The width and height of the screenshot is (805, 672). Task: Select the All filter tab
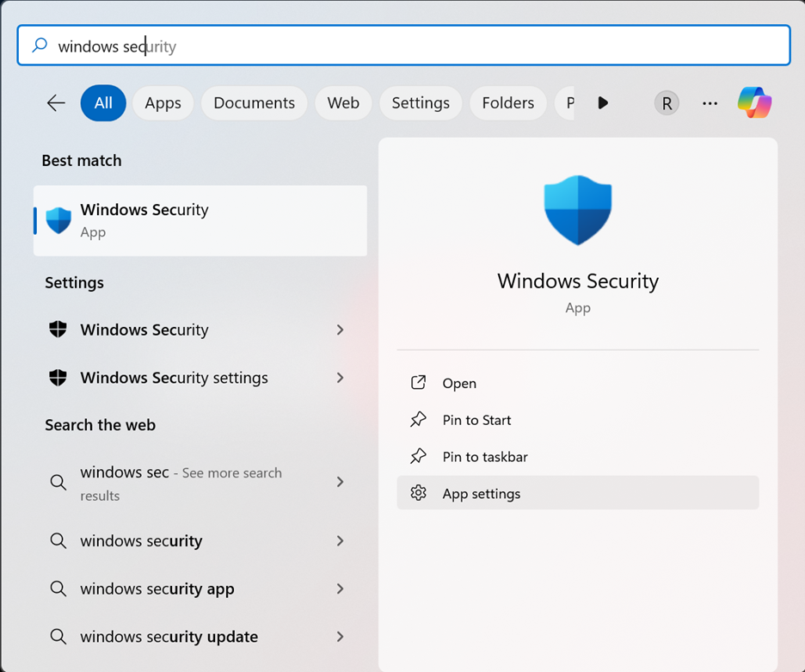pyautogui.click(x=103, y=102)
